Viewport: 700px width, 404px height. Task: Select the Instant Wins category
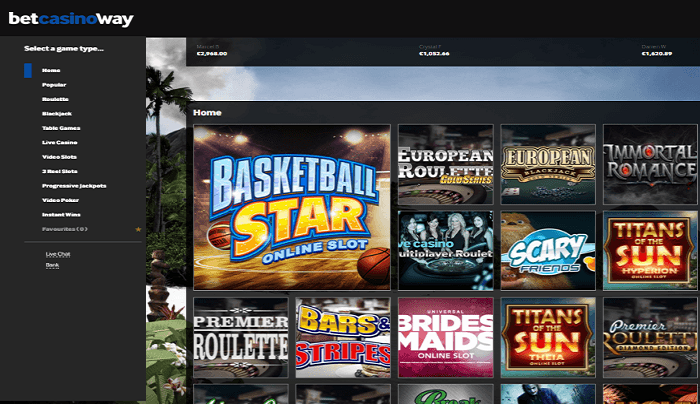pyautogui.click(x=61, y=215)
